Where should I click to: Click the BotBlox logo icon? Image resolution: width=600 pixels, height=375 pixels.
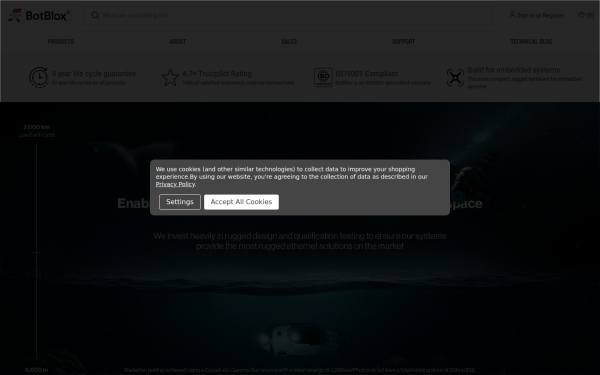point(15,15)
